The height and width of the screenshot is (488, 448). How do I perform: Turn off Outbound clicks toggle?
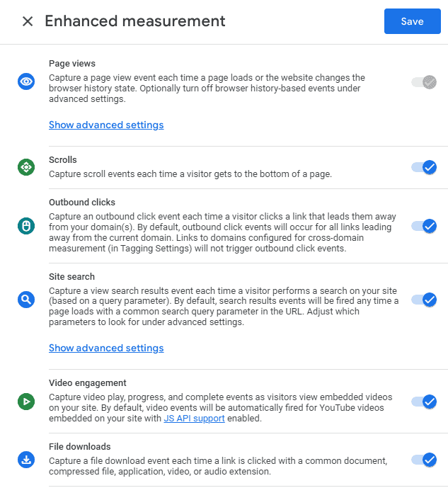[x=424, y=227]
